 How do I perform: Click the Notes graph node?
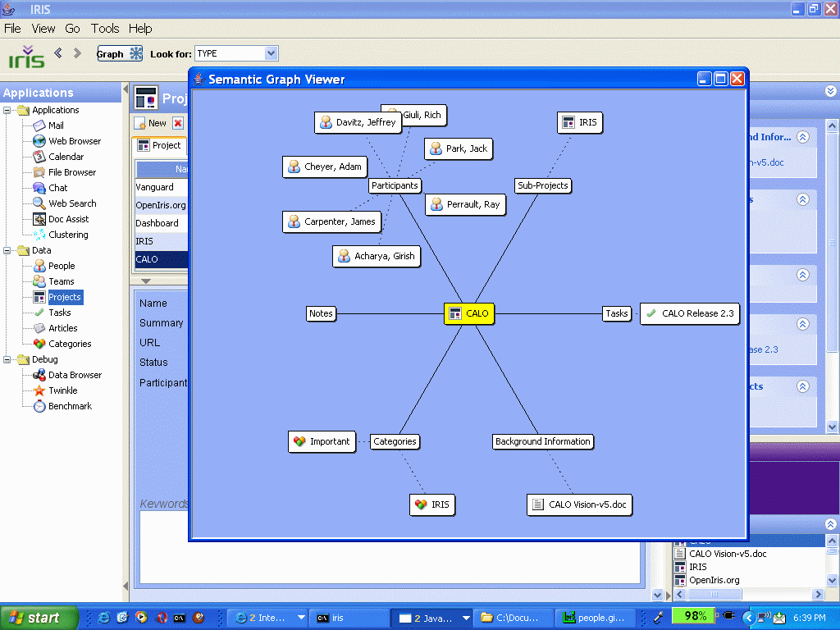click(x=321, y=314)
